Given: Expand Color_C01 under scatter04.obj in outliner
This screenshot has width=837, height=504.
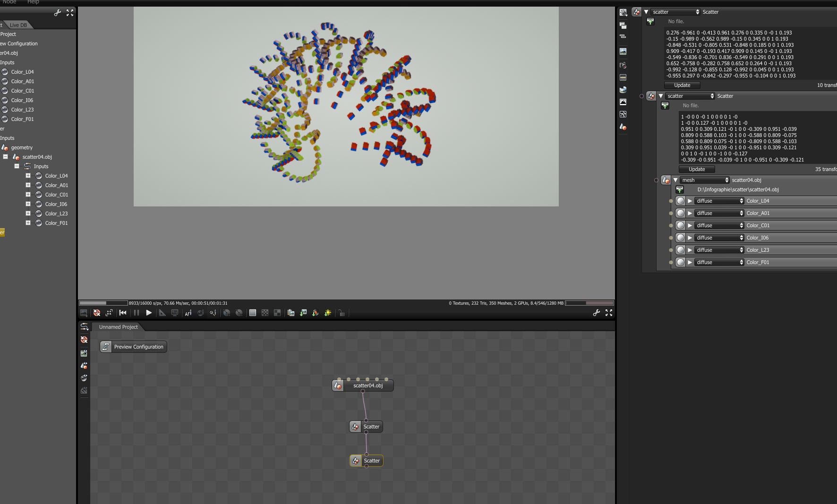Looking at the screenshot, I should tap(28, 195).
